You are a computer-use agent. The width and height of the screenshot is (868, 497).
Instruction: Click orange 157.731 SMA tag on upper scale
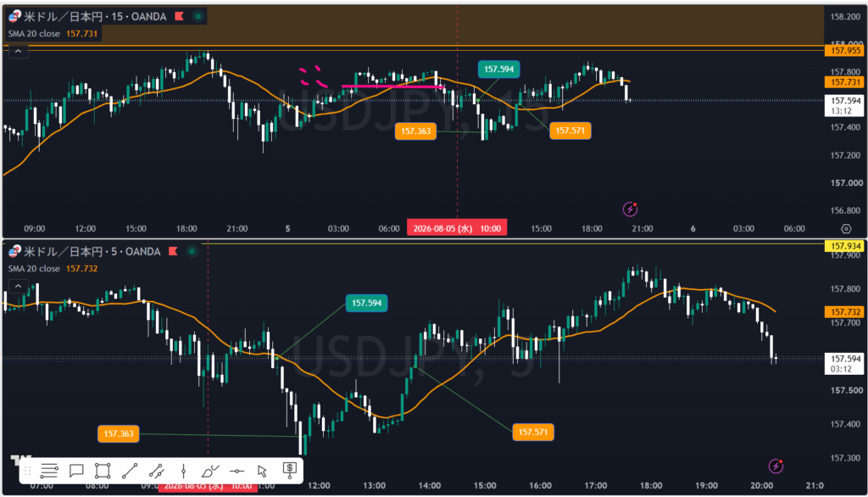(x=845, y=82)
